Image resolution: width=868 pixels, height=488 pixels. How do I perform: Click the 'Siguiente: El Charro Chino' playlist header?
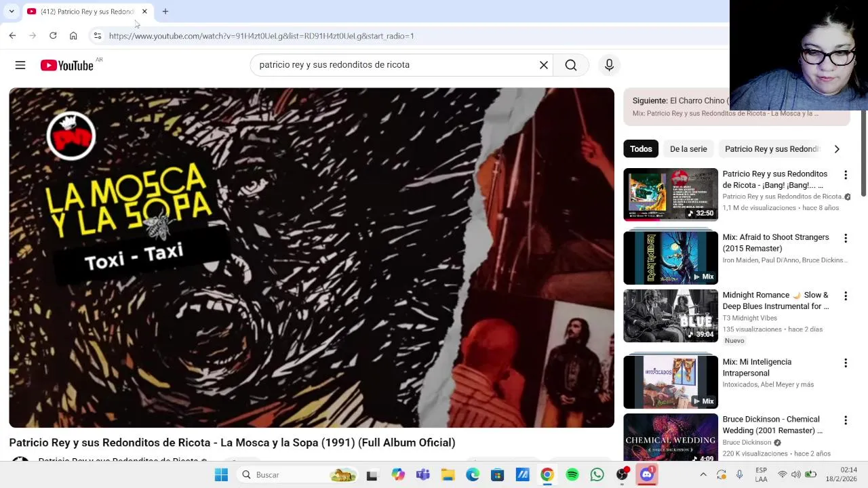pos(681,101)
